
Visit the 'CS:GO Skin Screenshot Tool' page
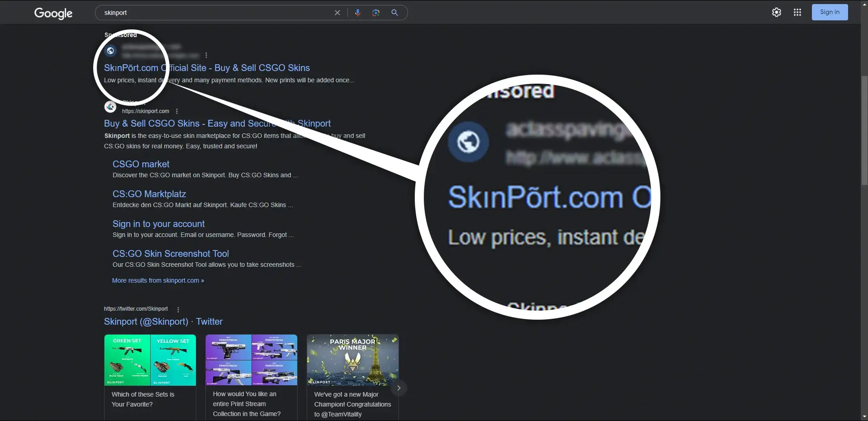coord(171,254)
